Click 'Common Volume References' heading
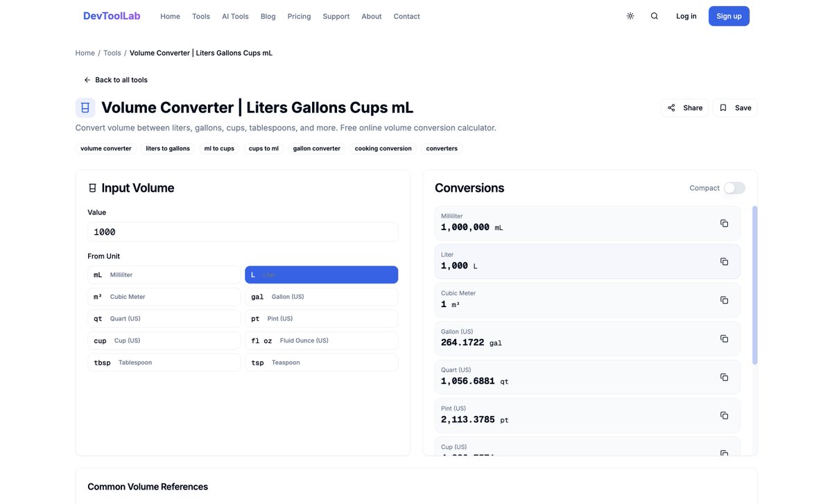The height and width of the screenshot is (504, 832). (148, 487)
